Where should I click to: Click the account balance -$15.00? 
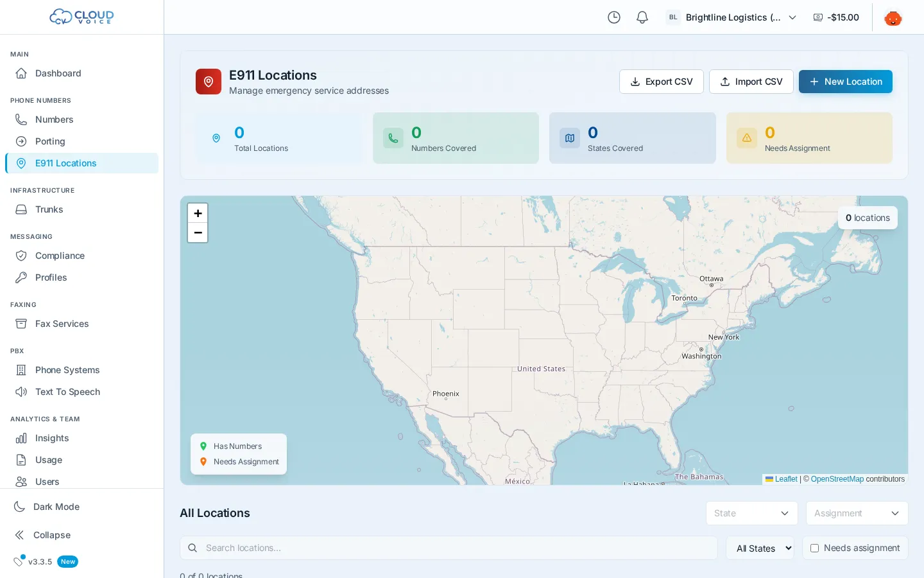836,17
